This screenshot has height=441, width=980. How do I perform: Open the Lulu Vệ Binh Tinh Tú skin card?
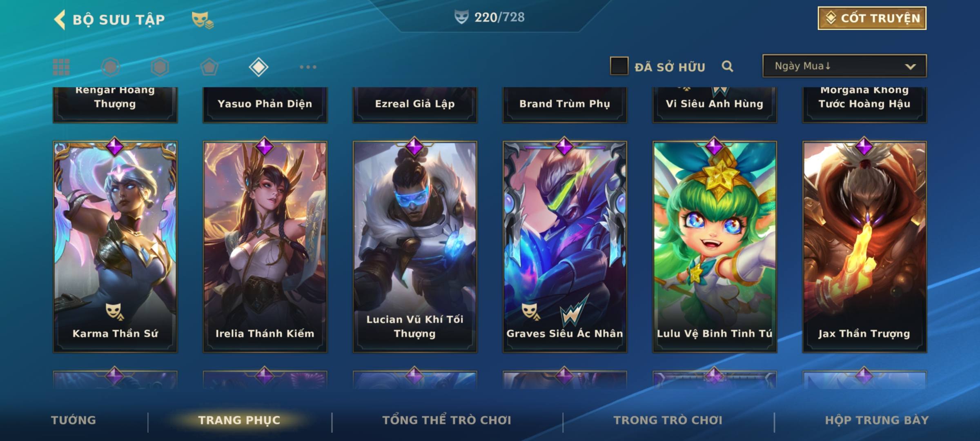coord(715,247)
